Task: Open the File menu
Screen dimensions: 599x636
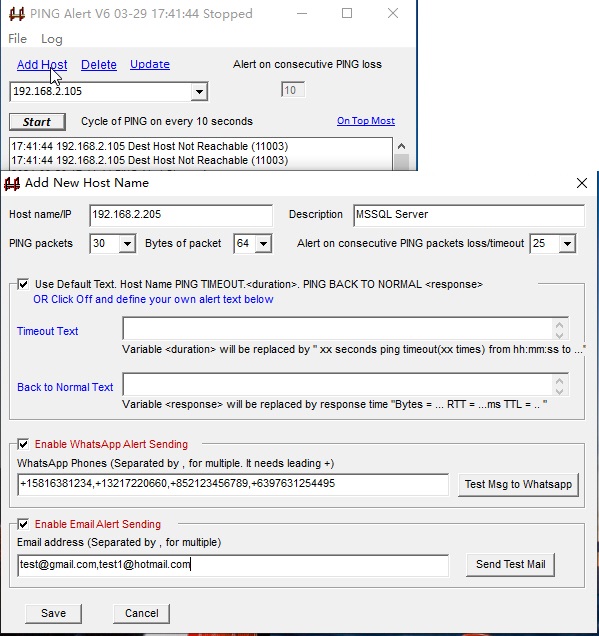Action: [17, 39]
